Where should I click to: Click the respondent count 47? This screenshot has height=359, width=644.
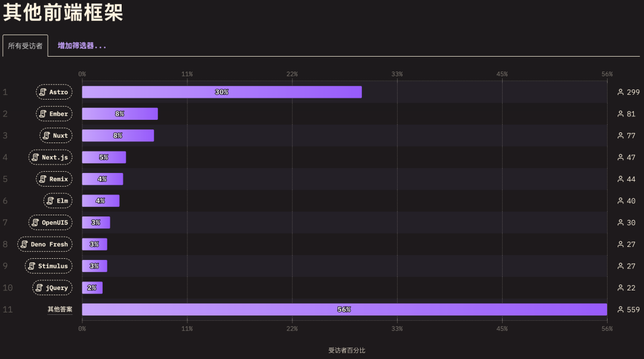631,157
